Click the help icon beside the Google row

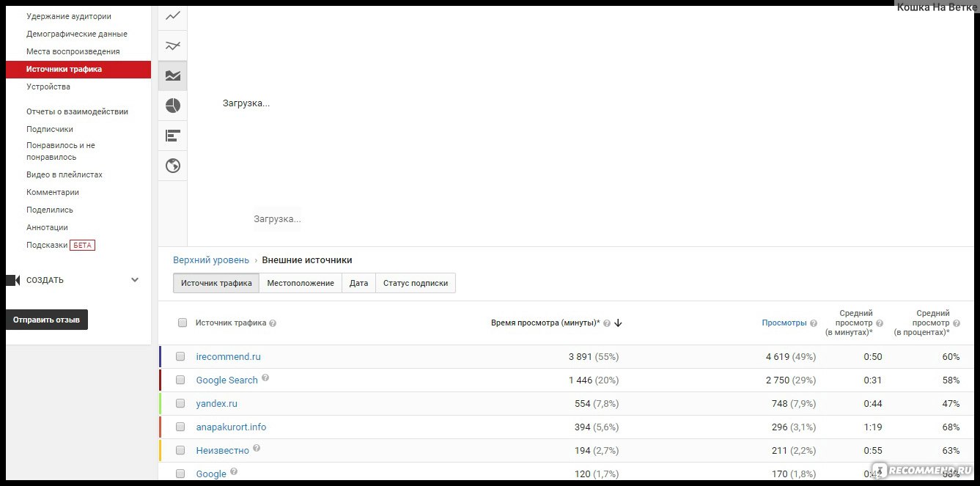point(234,472)
